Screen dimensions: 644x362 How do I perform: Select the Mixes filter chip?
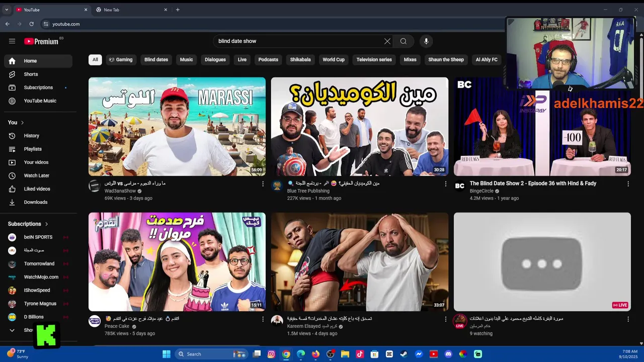[x=410, y=60]
